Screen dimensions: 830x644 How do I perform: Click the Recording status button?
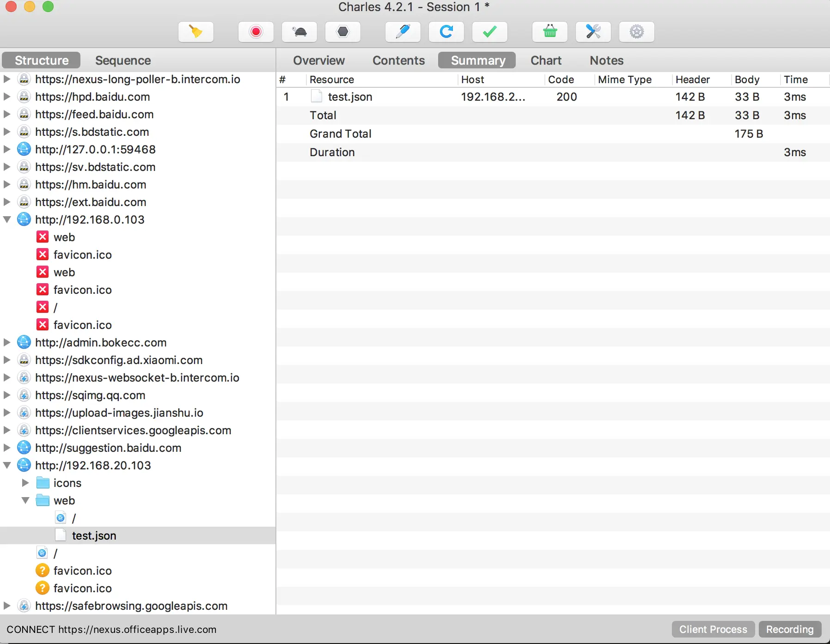tap(790, 629)
